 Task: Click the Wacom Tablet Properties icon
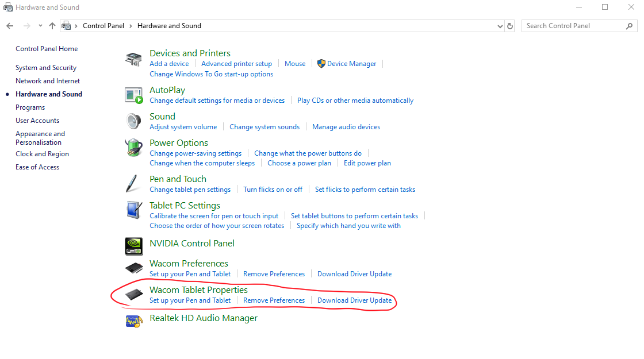point(133,295)
